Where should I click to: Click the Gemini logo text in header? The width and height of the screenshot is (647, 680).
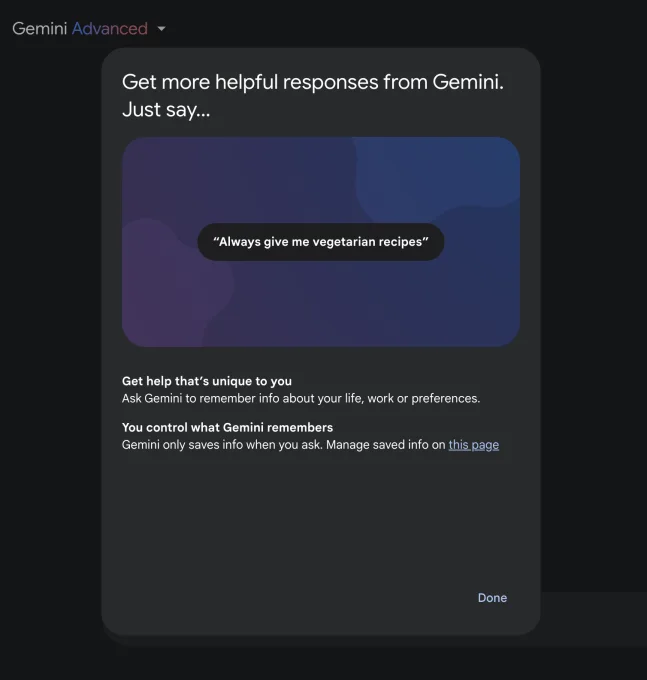tap(39, 29)
